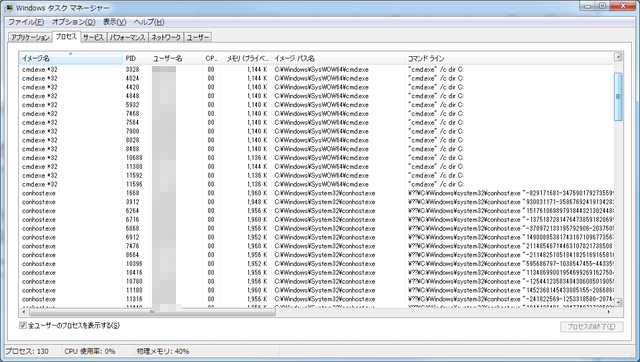Image resolution: width=640 pixels, height=362 pixels.
Task: Select cmd.exe process with PID 4848
Action: click(316, 96)
